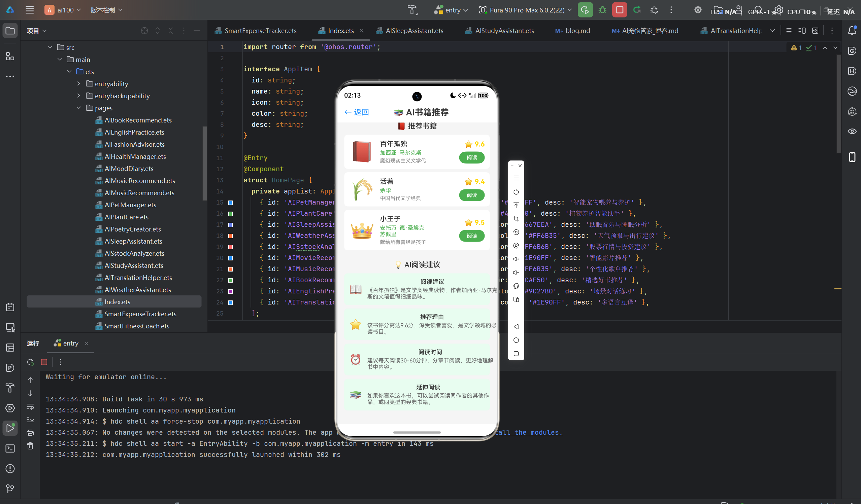Select the Run tool window icon

pyautogui.click(x=10, y=428)
